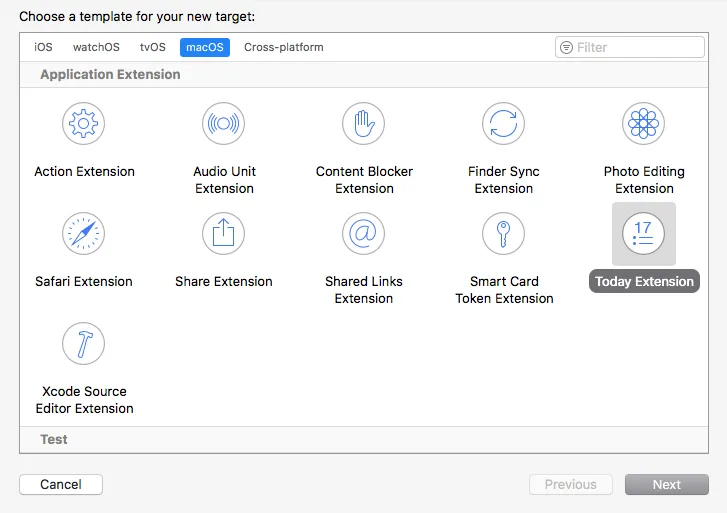Show the Cross-platform templates tab
The height and width of the screenshot is (513, 727).
(x=284, y=47)
